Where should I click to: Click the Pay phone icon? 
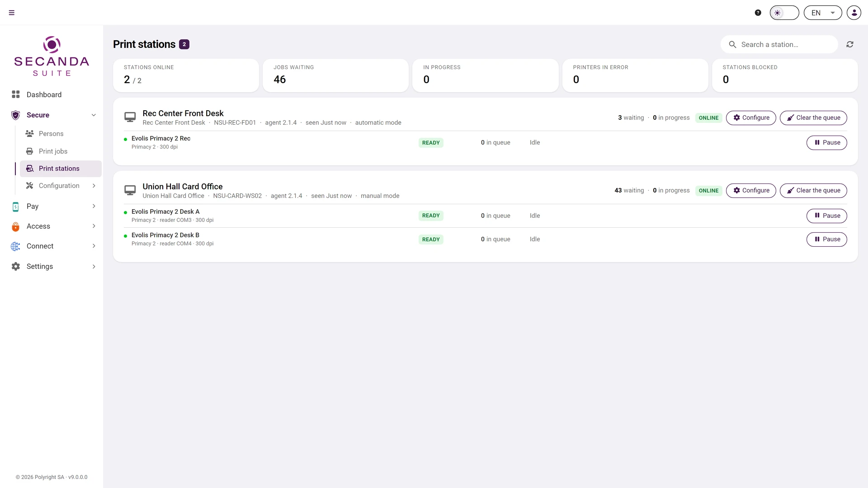16,206
